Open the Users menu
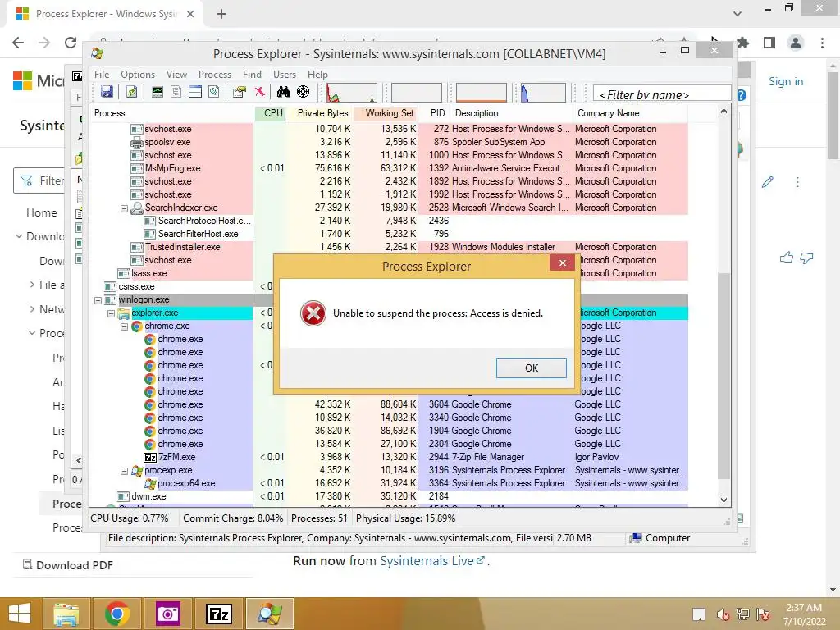840x630 pixels. [285, 75]
